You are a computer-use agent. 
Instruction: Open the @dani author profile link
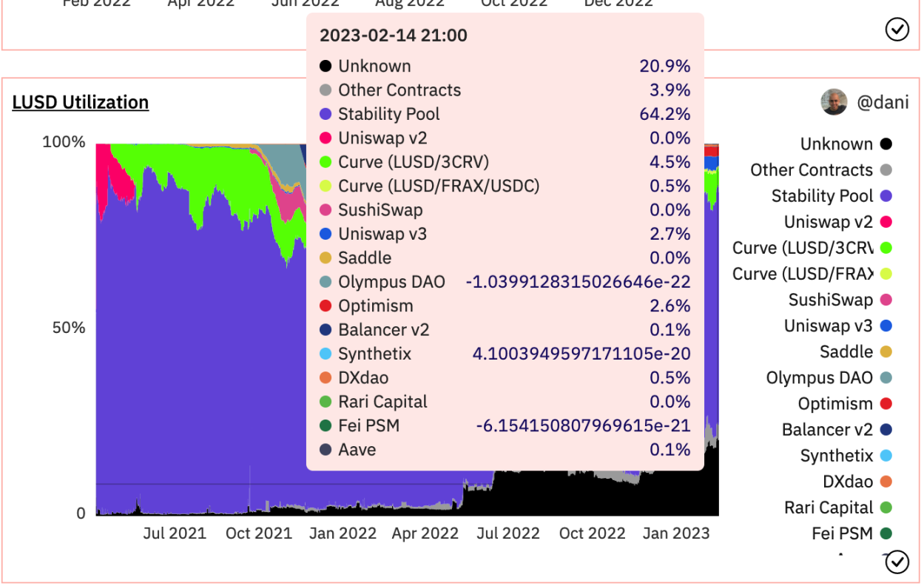point(883,102)
